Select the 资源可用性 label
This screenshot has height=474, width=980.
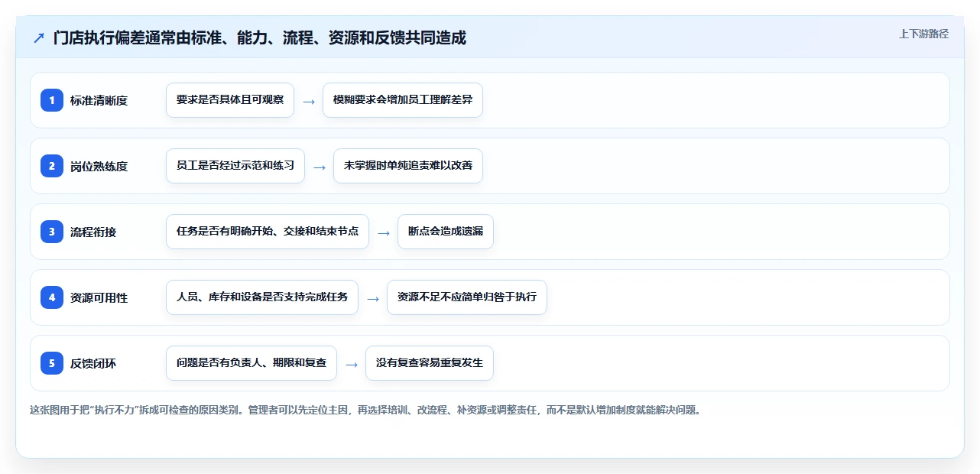pyautogui.click(x=99, y=297)
